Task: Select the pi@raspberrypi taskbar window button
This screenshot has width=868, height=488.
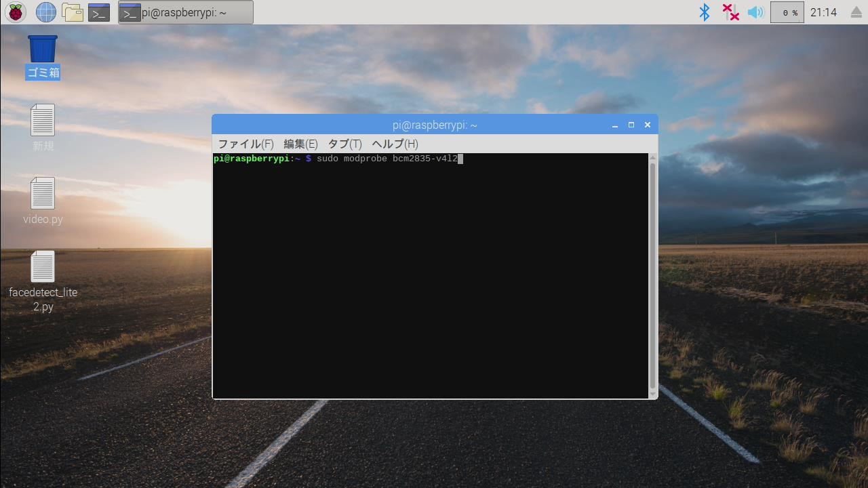Action: [x=186, y=12]
